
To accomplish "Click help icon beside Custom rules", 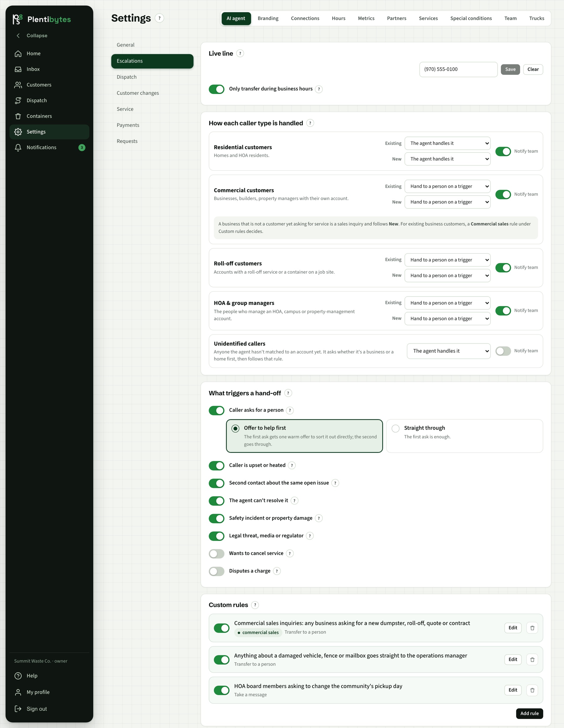I will [255, 605].
